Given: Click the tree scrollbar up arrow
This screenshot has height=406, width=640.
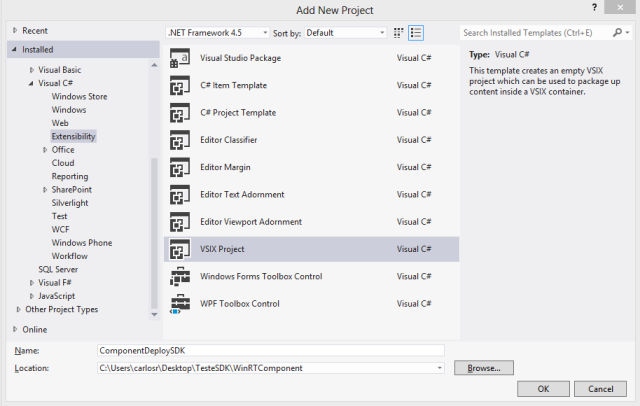Looking at the screenshot, I should click(154, 65).
